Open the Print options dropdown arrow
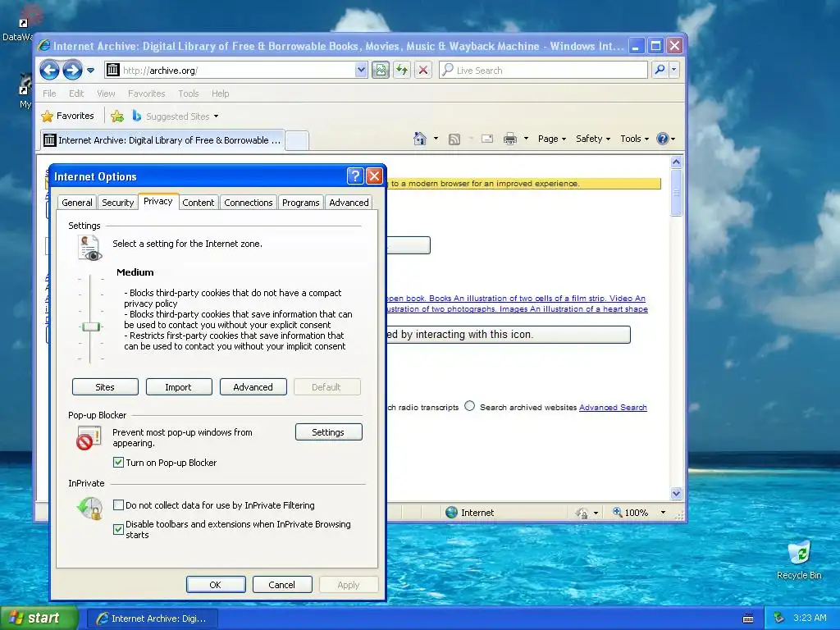Screen dimensions: 840x630 526,139
